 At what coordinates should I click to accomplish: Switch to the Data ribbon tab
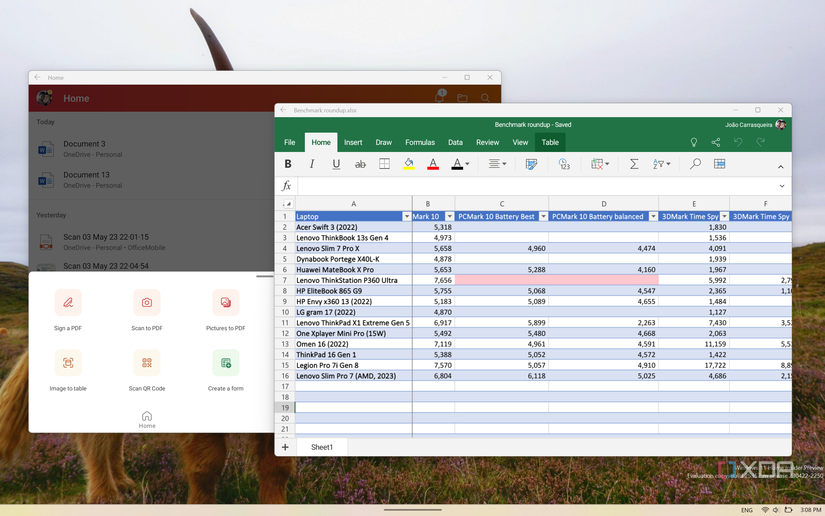[x=455, y=143]
